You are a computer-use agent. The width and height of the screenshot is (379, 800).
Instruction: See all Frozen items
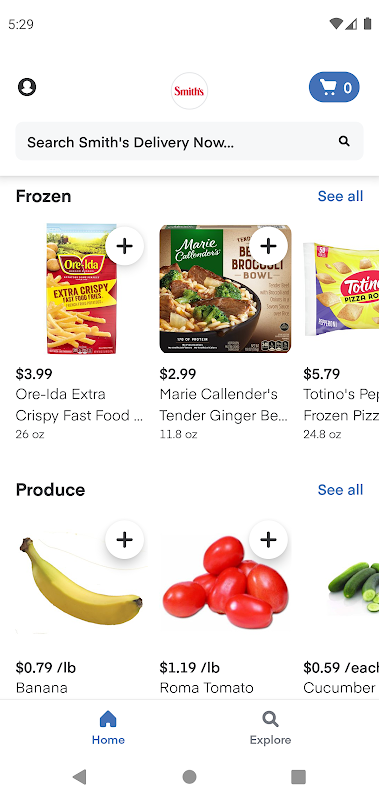click(340, 196)
